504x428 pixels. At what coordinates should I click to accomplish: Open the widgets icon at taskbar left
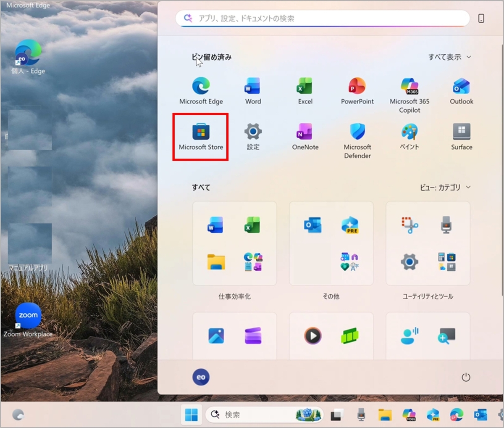coord(18,415)
